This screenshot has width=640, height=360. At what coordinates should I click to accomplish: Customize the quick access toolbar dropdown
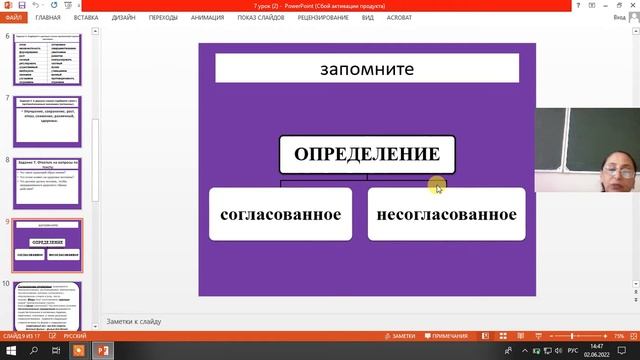[78, 5]
